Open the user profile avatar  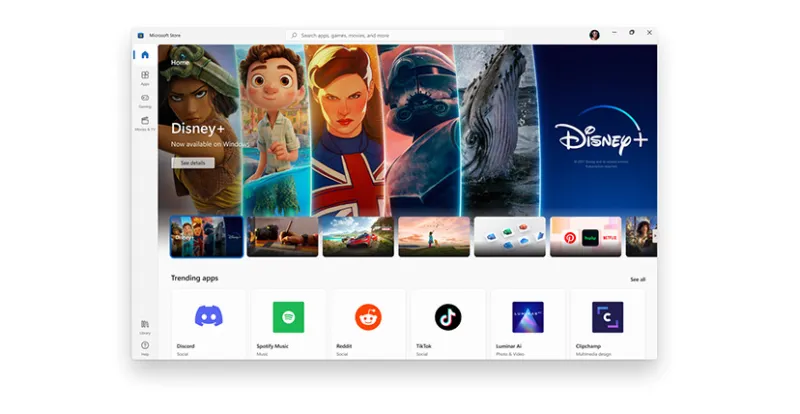click(594, 35)
